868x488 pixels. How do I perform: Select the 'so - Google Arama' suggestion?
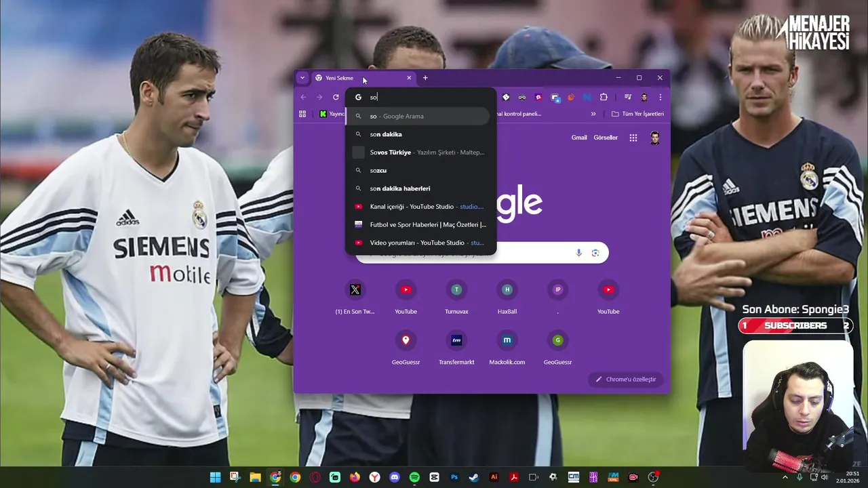[x=418, y=116]
